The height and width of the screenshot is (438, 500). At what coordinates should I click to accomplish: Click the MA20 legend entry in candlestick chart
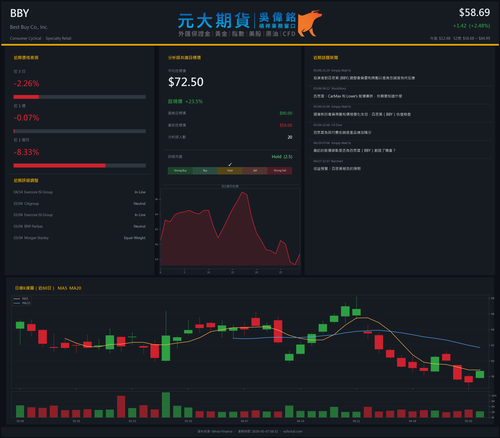point(22,303)
